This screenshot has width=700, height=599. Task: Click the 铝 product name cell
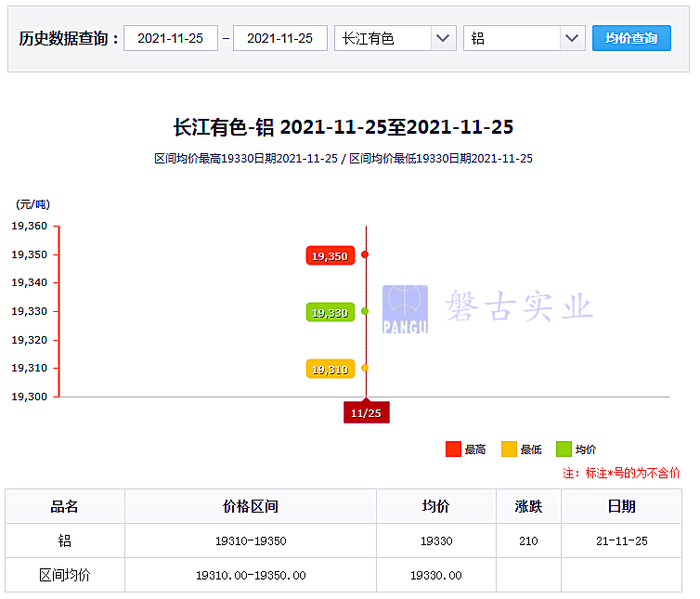(x=65, y=540)
